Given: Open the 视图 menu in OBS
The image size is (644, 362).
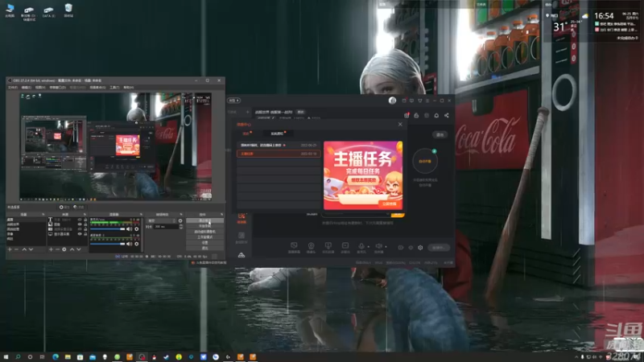Looking at the screenshot, I should click(x=40, y=88).
